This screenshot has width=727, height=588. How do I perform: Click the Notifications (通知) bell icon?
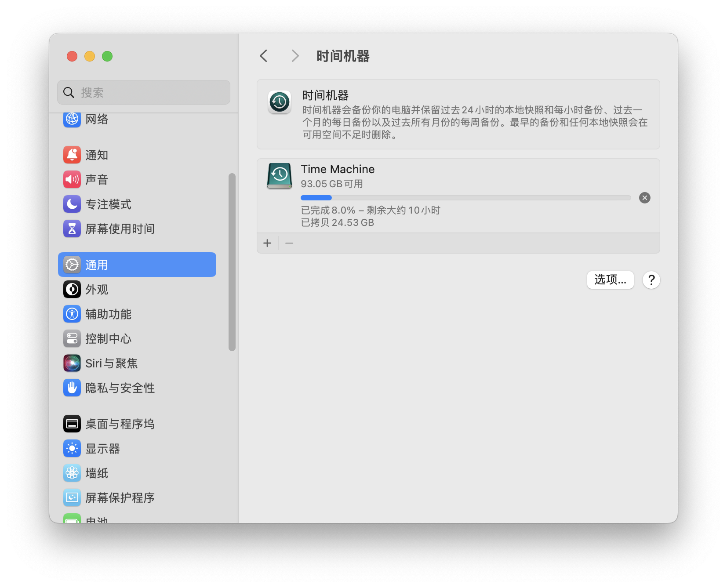click(x=72, y=155)
